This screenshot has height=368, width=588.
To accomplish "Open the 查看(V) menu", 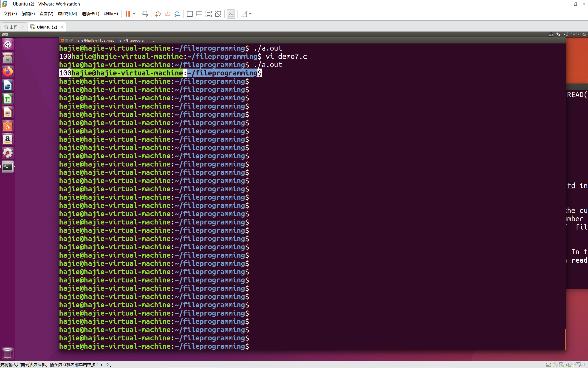I will pyautogui.click(x=46, y=14).
